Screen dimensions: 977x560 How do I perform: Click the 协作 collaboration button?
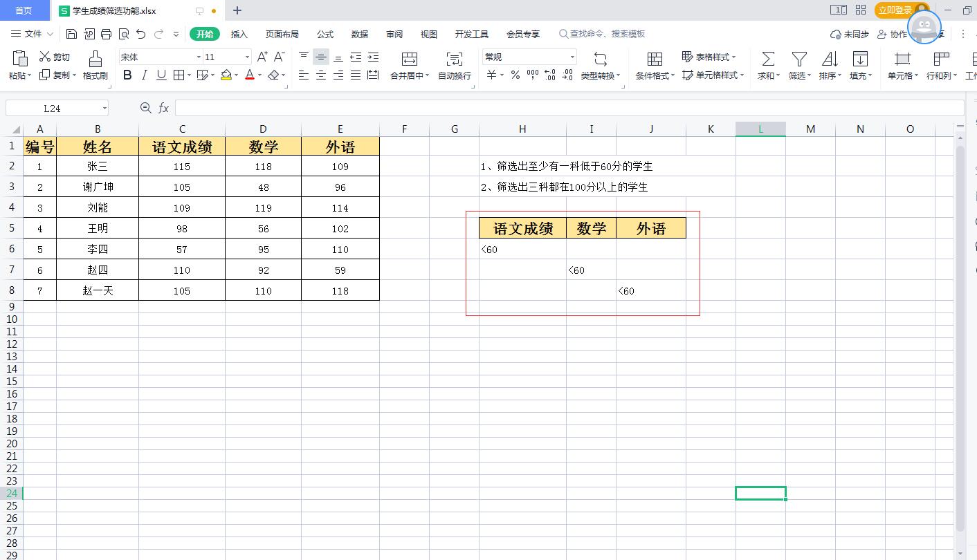coord(892,34)
